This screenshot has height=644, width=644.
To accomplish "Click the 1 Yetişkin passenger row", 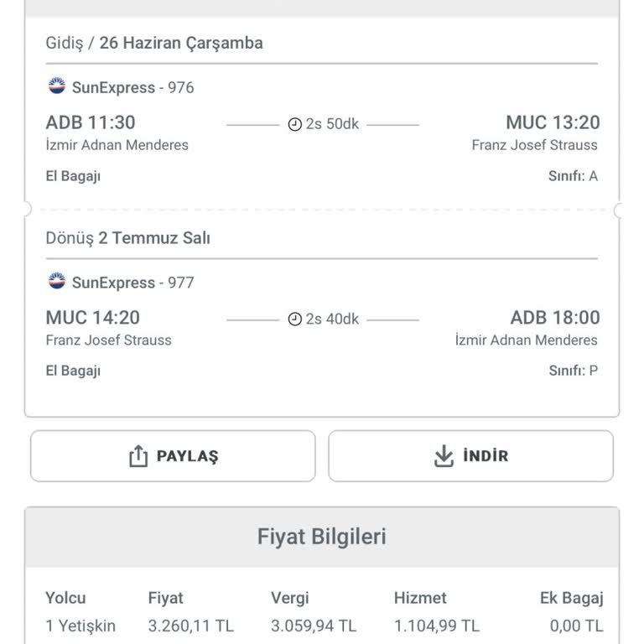I will [x=80, y=626].
